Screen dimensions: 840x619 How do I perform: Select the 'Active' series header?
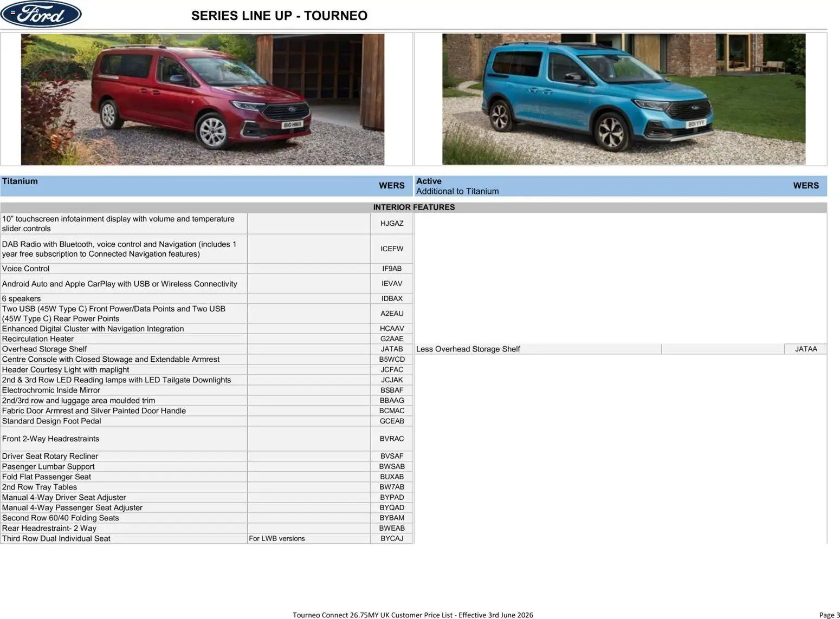[429, 181]
